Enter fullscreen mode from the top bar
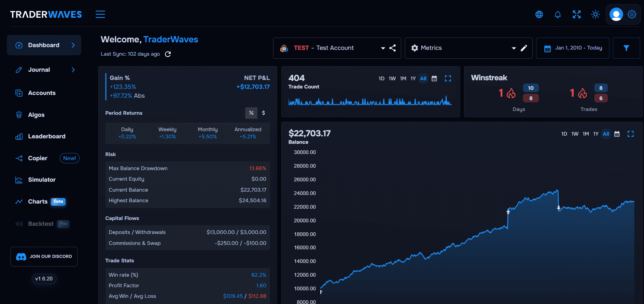The height and width of the screenshot is (304, 644). [576, 14]
